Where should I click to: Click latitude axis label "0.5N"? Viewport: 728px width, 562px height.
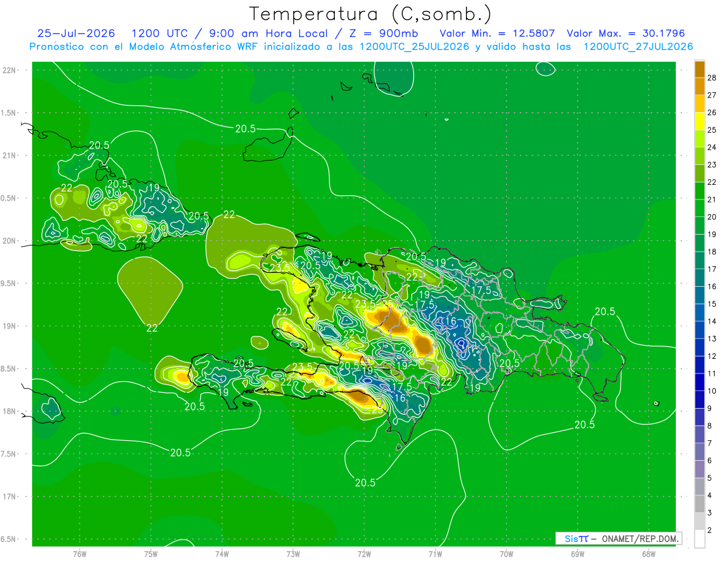click(9, 198)
